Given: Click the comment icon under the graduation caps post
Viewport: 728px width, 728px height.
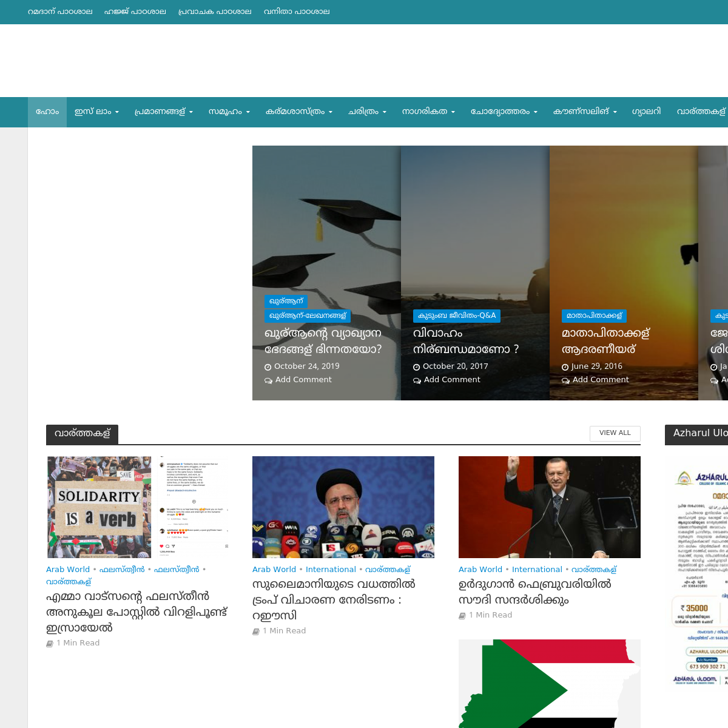Looking at the screenshot, I should pos(268,380).
